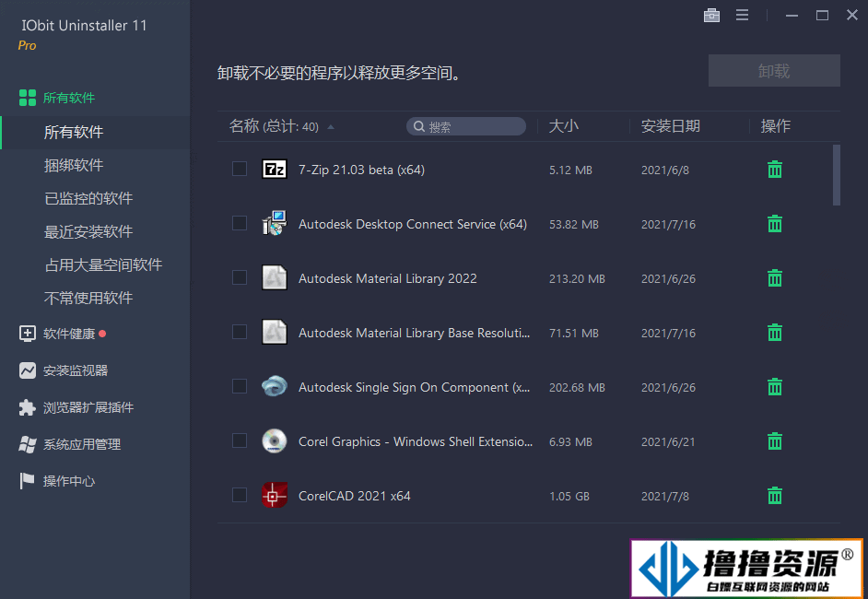Screen dimensions: 868x599
Task: Select Autodesk Material Library 2022 checkbox
Action: click(240, 277)
